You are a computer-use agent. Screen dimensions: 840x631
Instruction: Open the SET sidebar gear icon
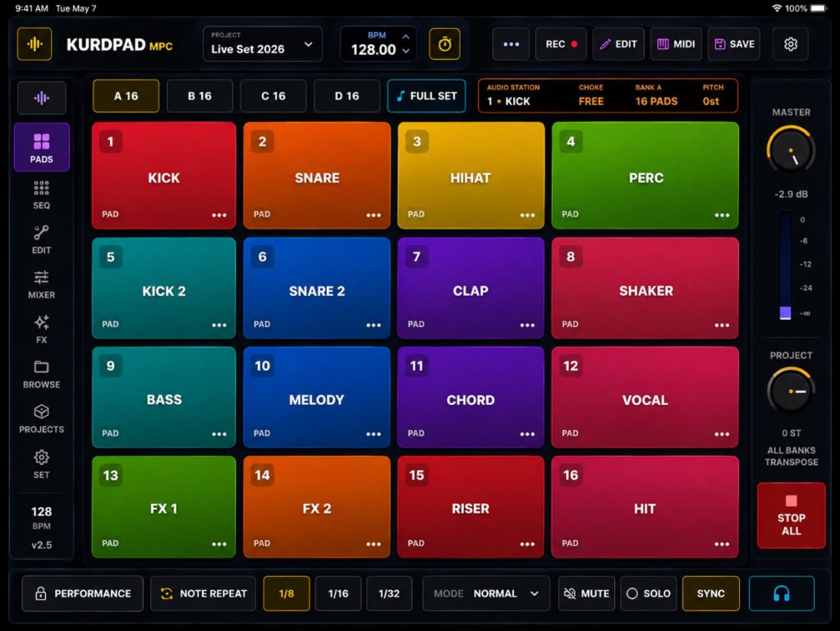pyautogui.click(x=42, y=464)
